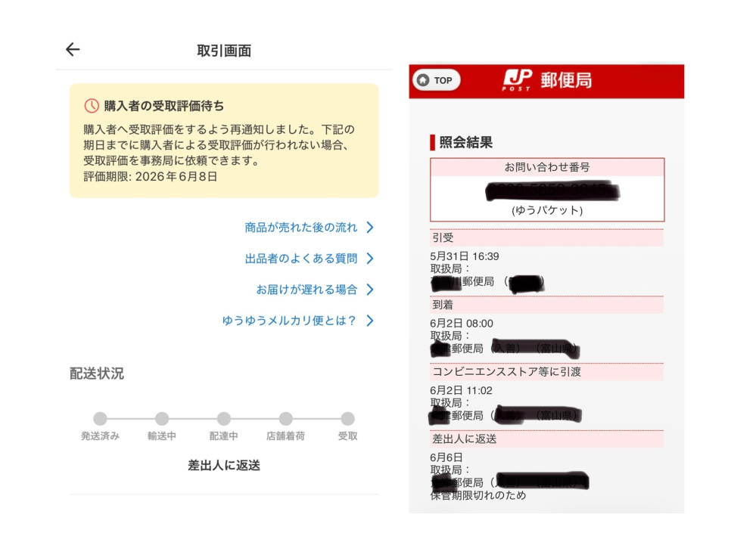Screen dimensions: 756x558
Task: Click the 照会結果 heading
Action: pyautogui.click(x=465, y=143)
